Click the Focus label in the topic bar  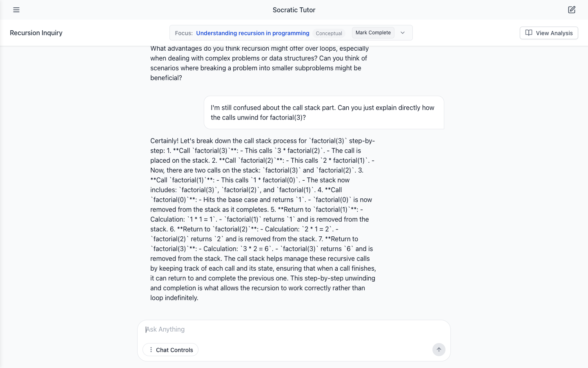184,33
